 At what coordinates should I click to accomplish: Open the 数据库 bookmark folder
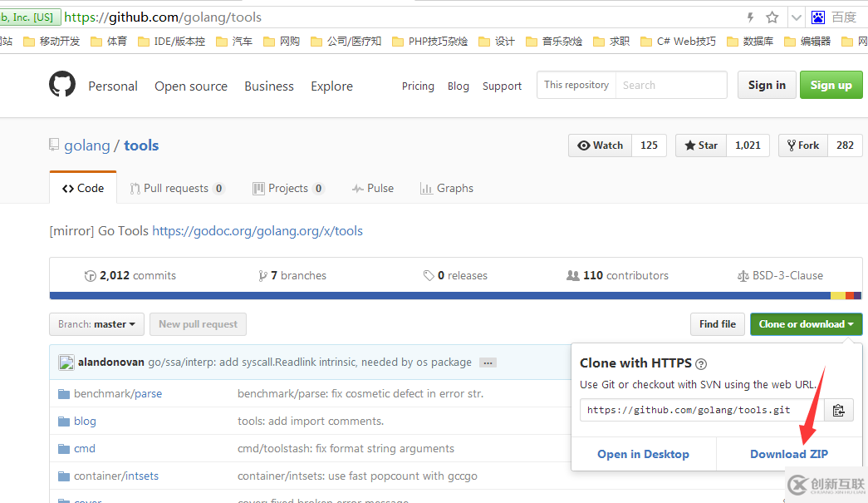click(x=750, y=42)
